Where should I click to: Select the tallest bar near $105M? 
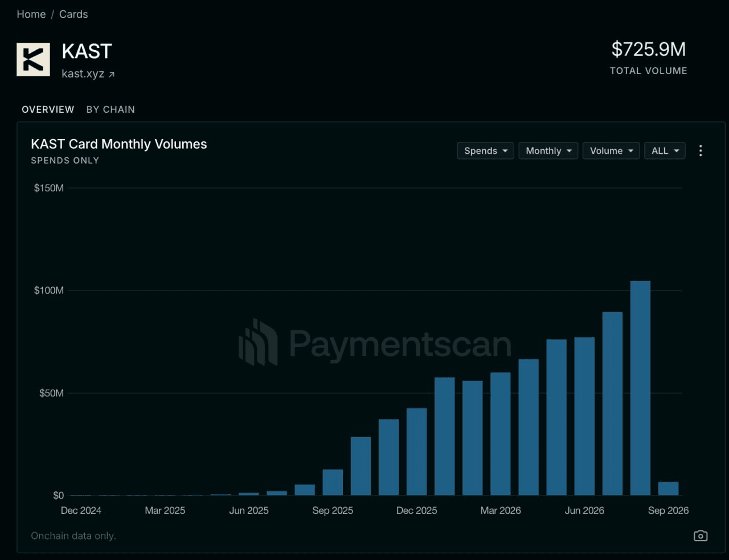point(640,388)
